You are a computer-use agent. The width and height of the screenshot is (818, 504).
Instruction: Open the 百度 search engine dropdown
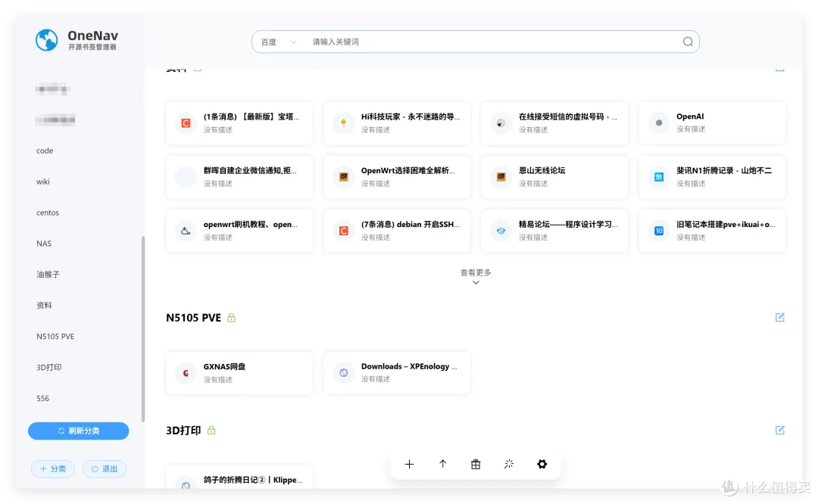[279, 42]
